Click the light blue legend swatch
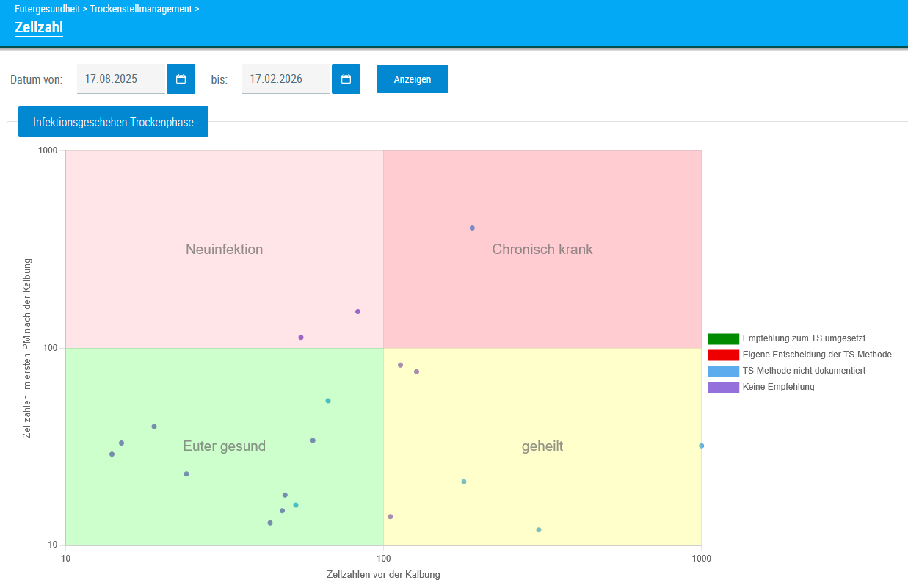908x588 pixels. (x=723, y=371)
